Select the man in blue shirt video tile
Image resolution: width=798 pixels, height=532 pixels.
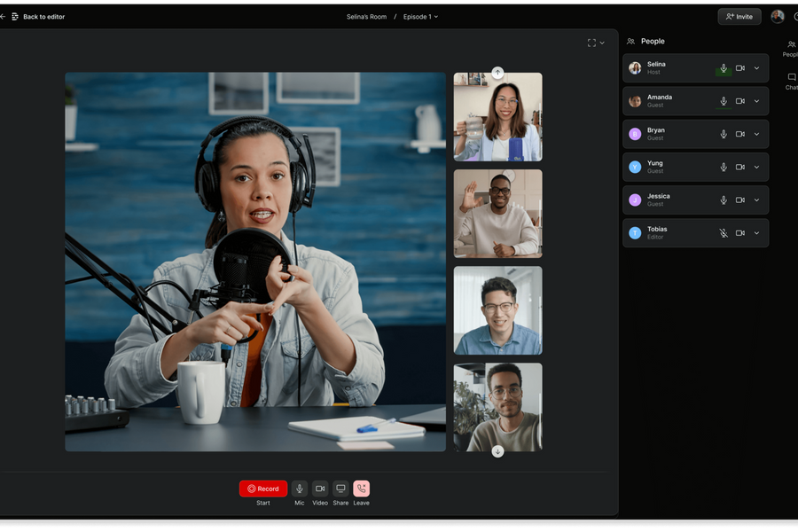tap(497, 310)
